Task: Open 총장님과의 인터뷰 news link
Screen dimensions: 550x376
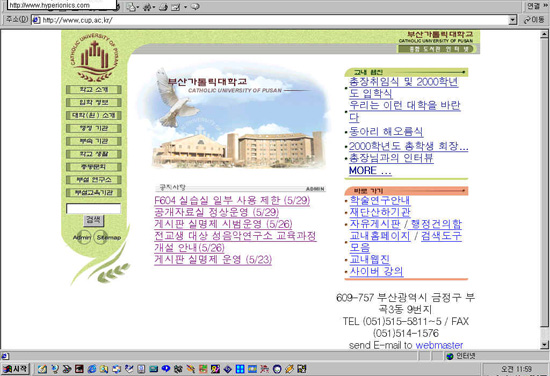Action: [x=391, y=158]
